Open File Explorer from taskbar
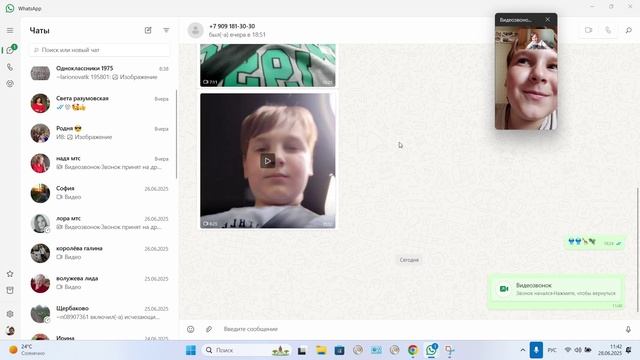Viewport: 640px width, 360px height. (321, 350)
